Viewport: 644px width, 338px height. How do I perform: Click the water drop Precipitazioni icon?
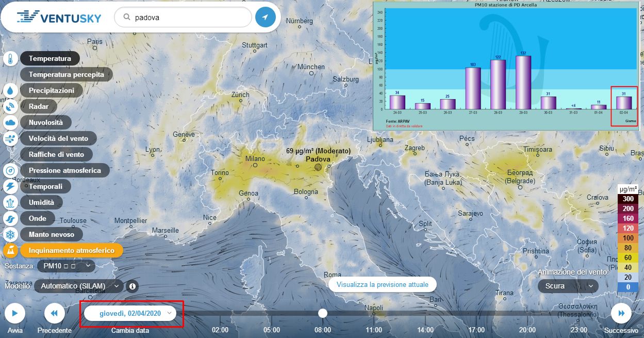point(10,91)
